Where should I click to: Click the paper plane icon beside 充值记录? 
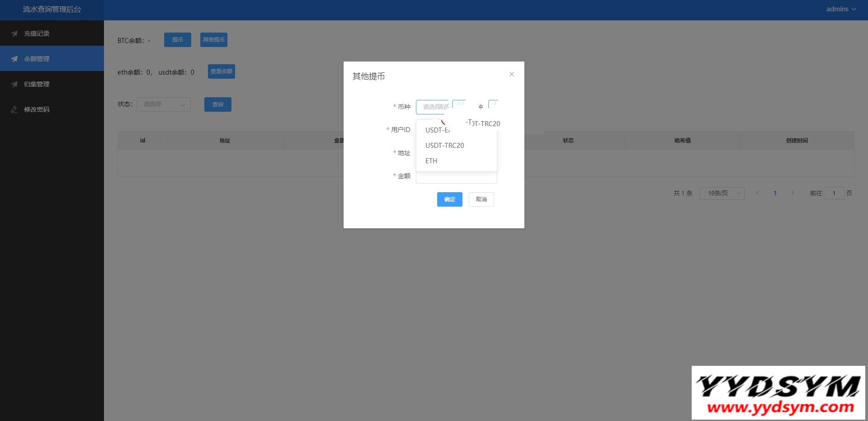tap(14, 33)
